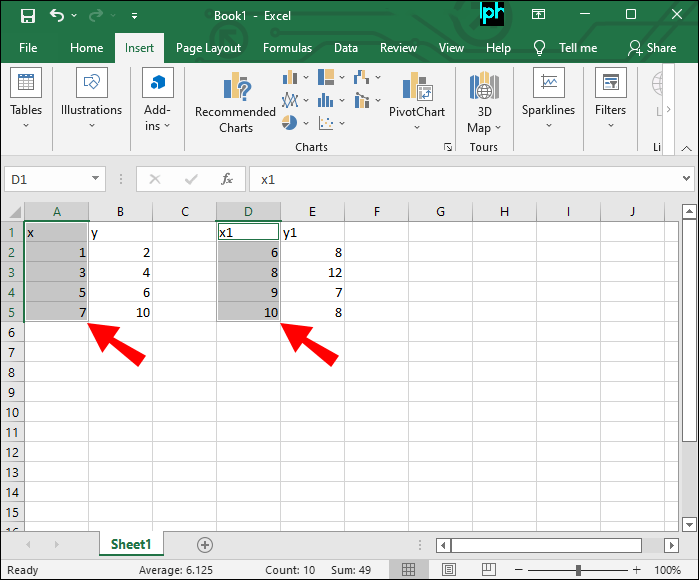Image resolution: width=699 pixels, height=580 pixels.
Task: Click the Save icon in title bar
Action: pyautogui.click(x=27, y=16)
